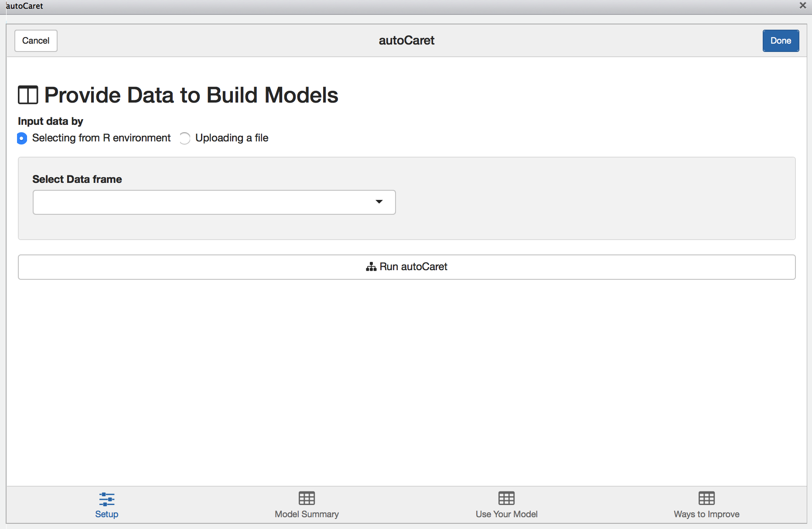The width and height of the screenshot is (812, 529).
Task: Select the Setup tab label
Action: click(107, 514)
